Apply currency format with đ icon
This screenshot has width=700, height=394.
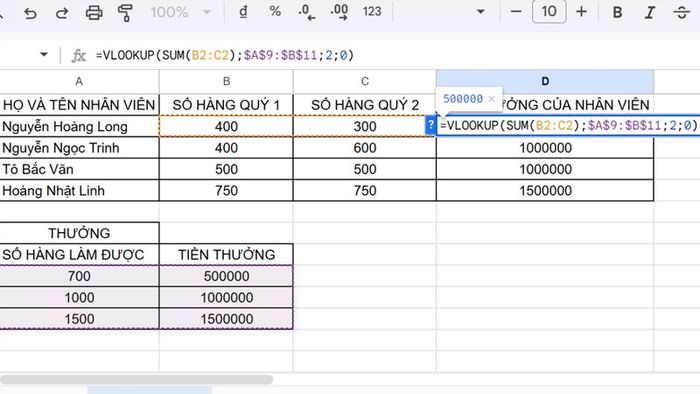[243, 12]
